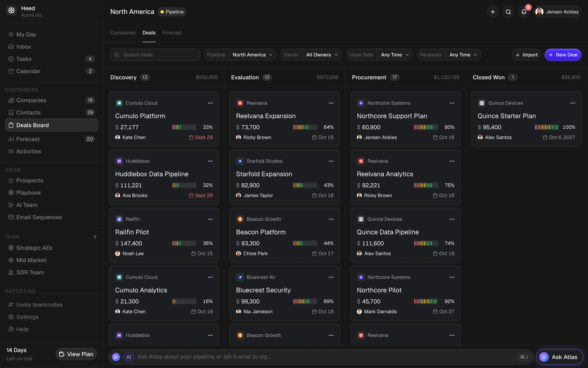Screen dimensions: 588x368
Task: Open more options for Beacon Platform card
Action: tap(331, 219)
